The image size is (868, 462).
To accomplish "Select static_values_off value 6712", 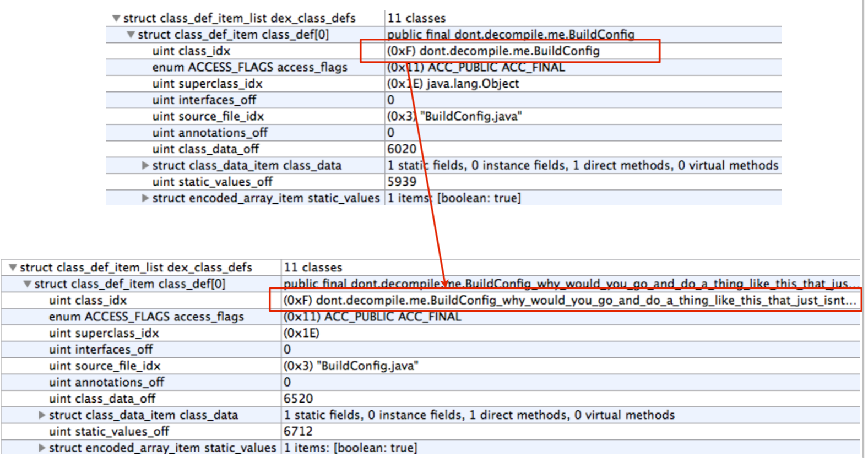I will 298,432.
